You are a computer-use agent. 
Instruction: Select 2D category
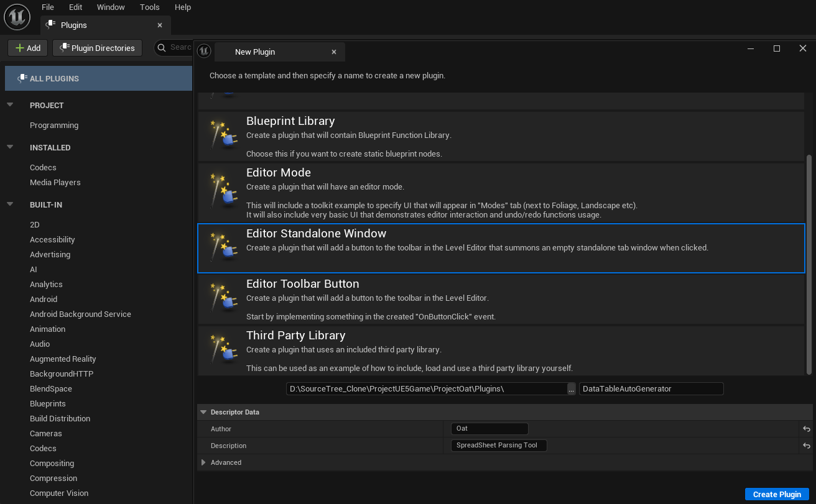click(35, 224)
